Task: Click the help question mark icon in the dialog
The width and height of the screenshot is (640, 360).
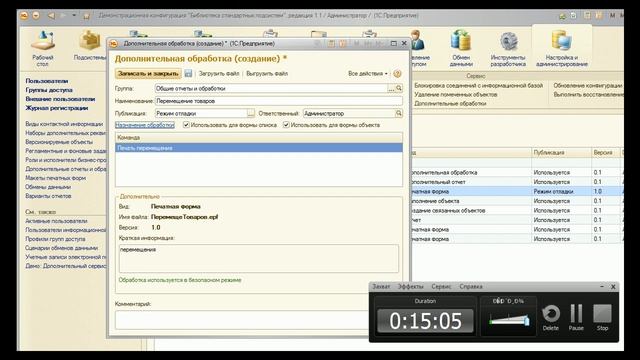Action: [397, 74]
